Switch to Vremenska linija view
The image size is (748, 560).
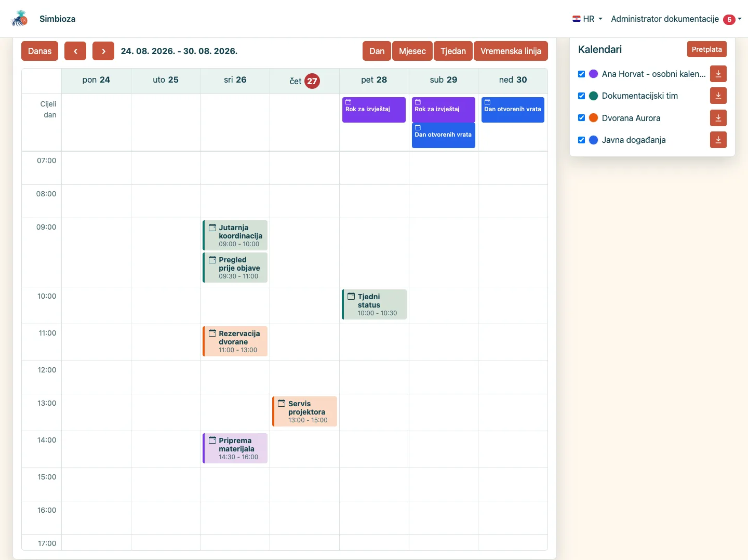tap(511, 51)
